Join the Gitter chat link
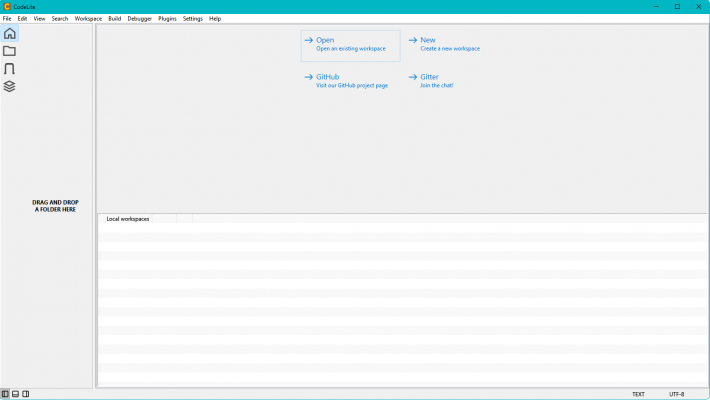The height and width of the screenshot is (400, 710). (x=431, y=81)
